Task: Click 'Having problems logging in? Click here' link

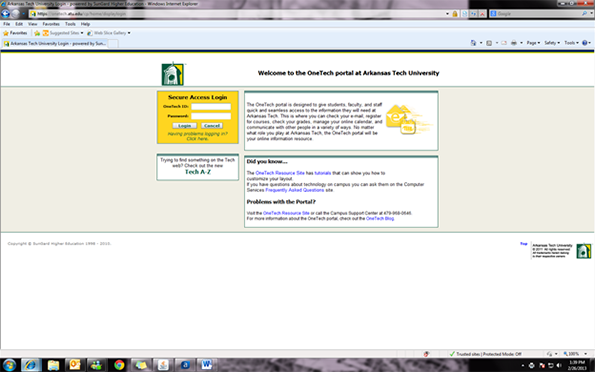Action: 197,136
